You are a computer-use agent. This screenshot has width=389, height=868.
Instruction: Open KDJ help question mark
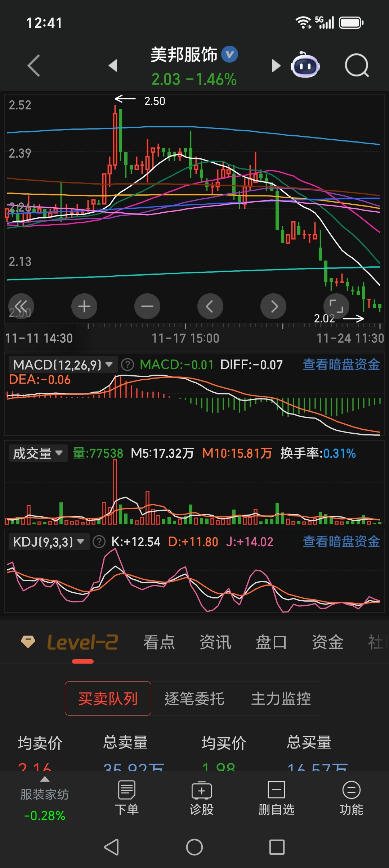pyautogui.click(x=99, y=542)
